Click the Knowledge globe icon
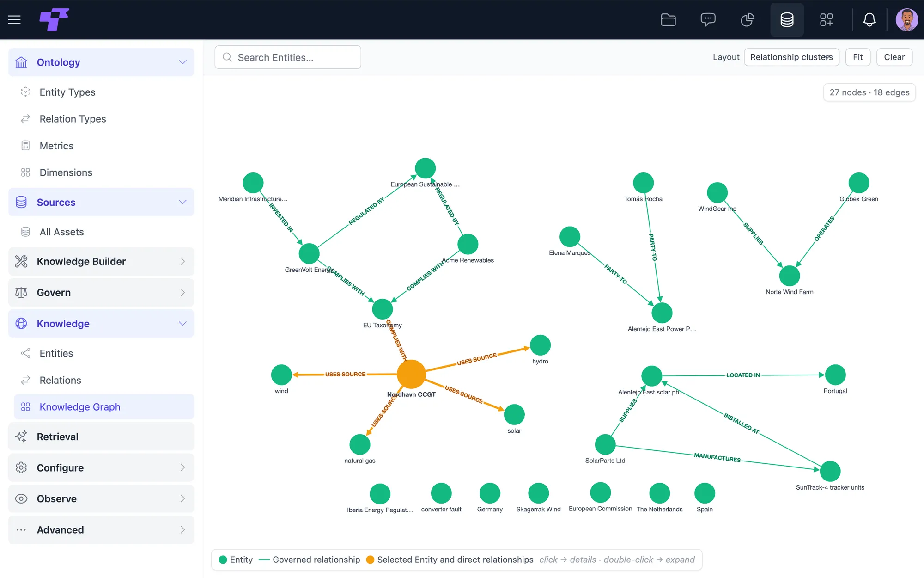Image resolution: width=924 pixels, height=578 pixels. point(21,323)
